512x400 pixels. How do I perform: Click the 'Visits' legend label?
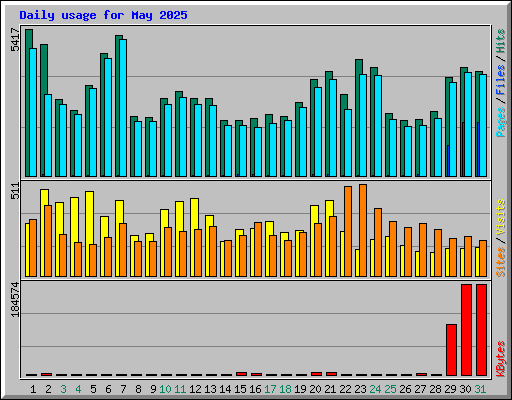(501, 217)
